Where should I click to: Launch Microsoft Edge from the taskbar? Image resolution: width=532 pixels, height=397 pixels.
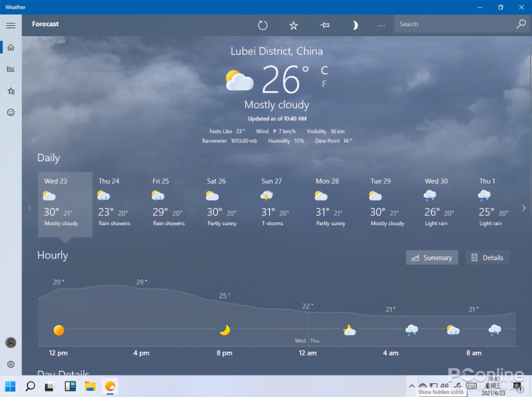[x=110, y=386]
